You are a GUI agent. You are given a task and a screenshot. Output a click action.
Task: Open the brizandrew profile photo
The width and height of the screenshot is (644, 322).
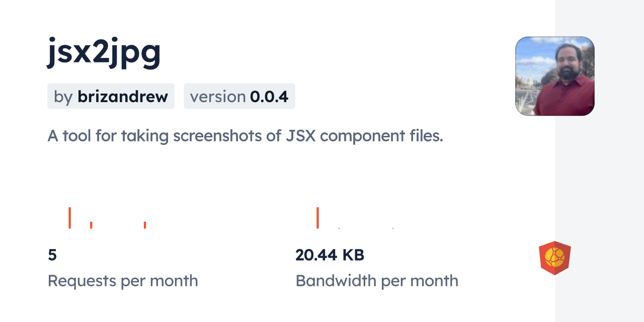tap(554, 76)
